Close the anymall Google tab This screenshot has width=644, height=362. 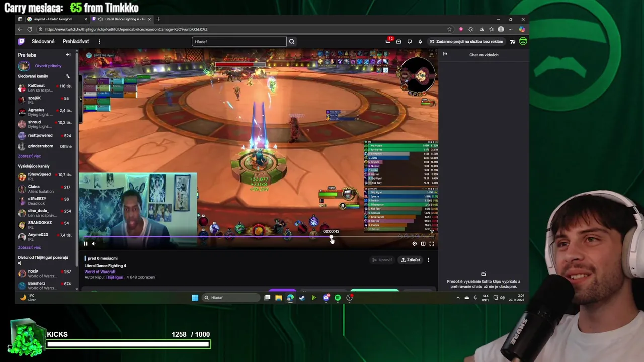86,19
